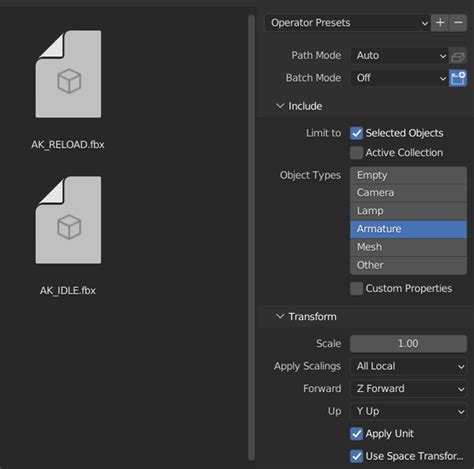Screen dimensions: 474x469
Task: Open the Up axis dropdown
Action: point(408,411)
